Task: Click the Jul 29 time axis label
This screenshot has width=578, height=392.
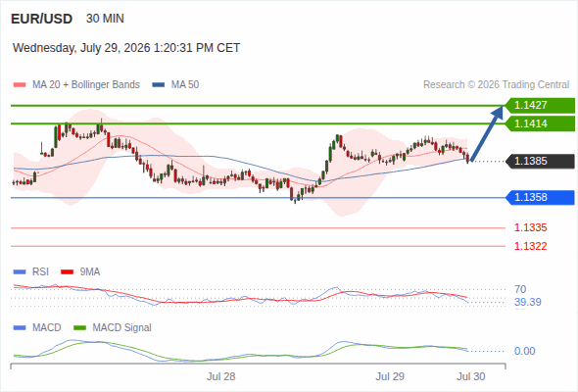Action: point(390,376)
